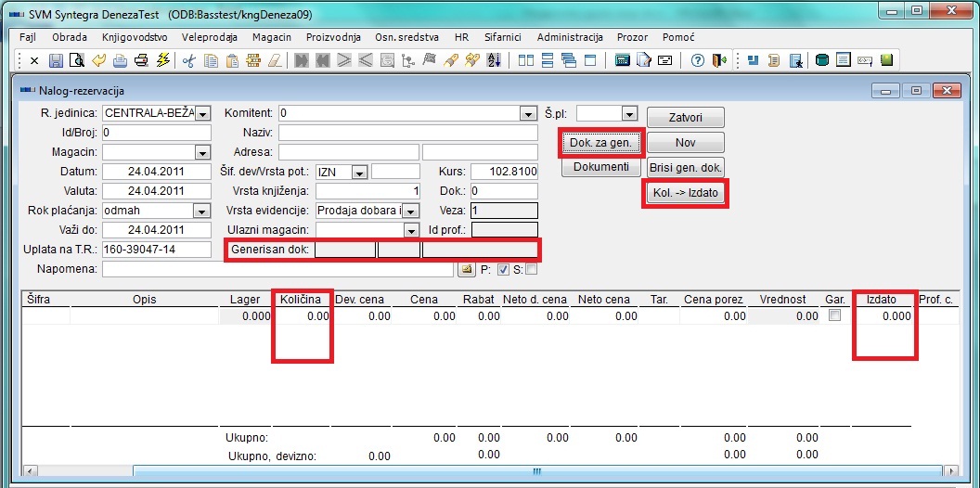
Task: Click the A-Z sort icon
Action: click(x=494, y=60)
